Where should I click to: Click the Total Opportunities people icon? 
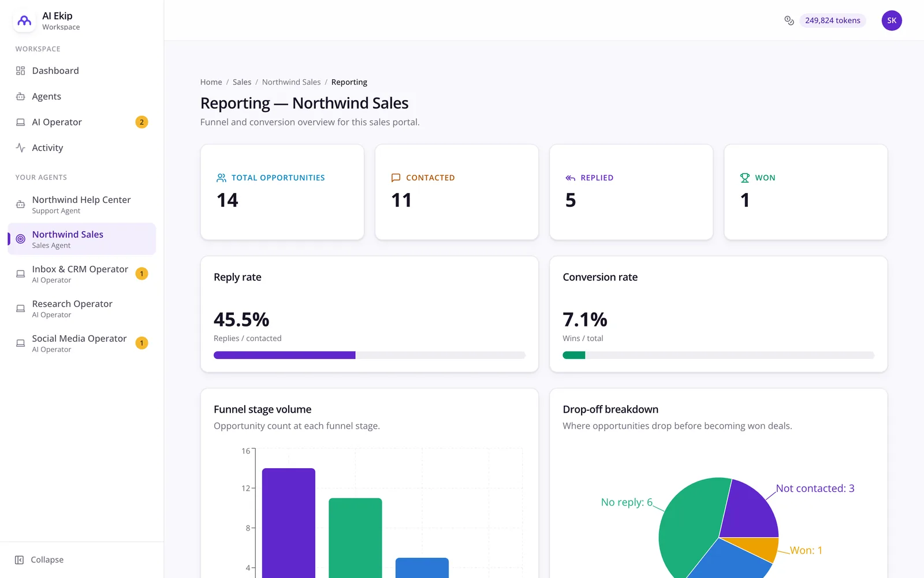[221, 177]
